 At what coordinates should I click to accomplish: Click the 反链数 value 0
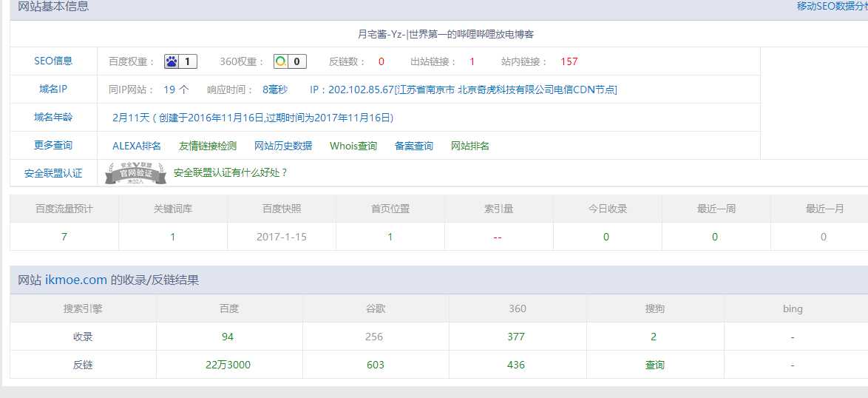click(x=382, y=61)
